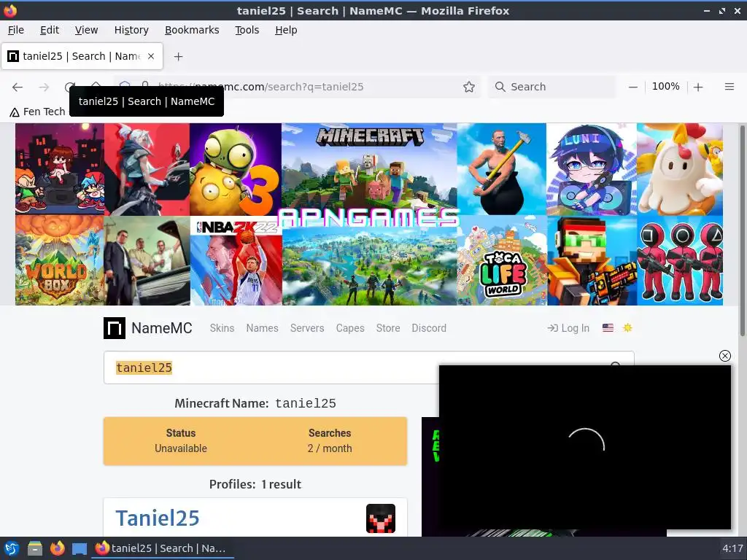This screenshot has width=747, height=560.
Task: Open the Firefox hamburger menu
Action: (729, 87)
